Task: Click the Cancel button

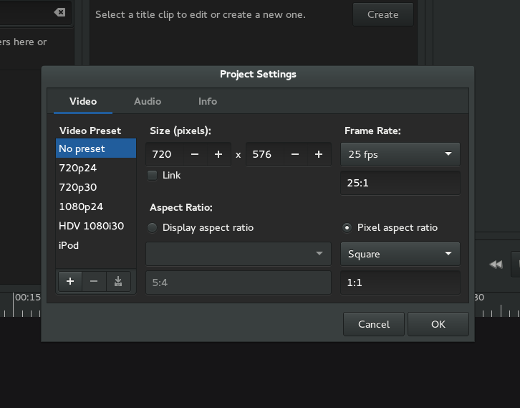Action: coord(374,324)
